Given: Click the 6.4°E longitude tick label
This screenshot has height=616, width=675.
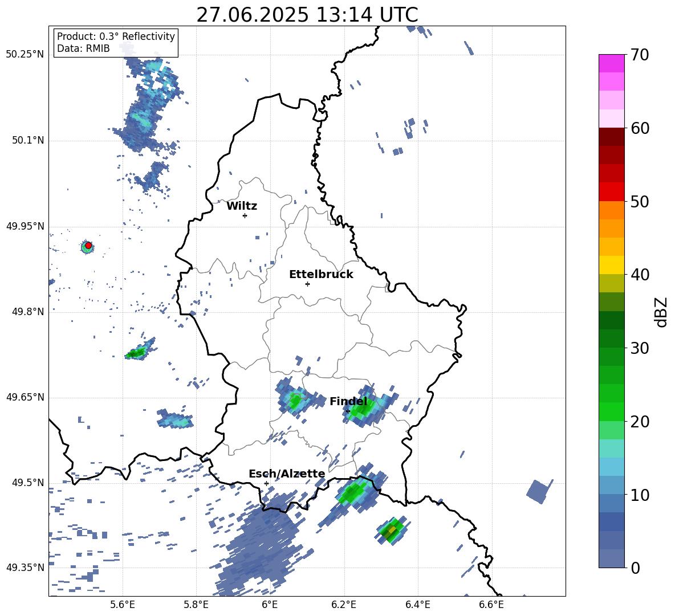Looking at the screenshot, I should point(417,605).
